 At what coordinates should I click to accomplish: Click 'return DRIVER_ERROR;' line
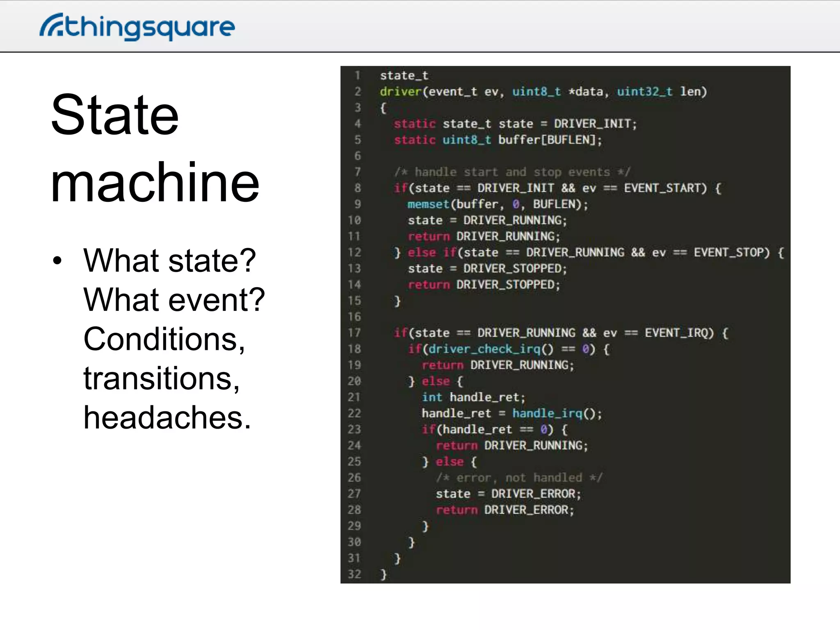coord(505,510)
